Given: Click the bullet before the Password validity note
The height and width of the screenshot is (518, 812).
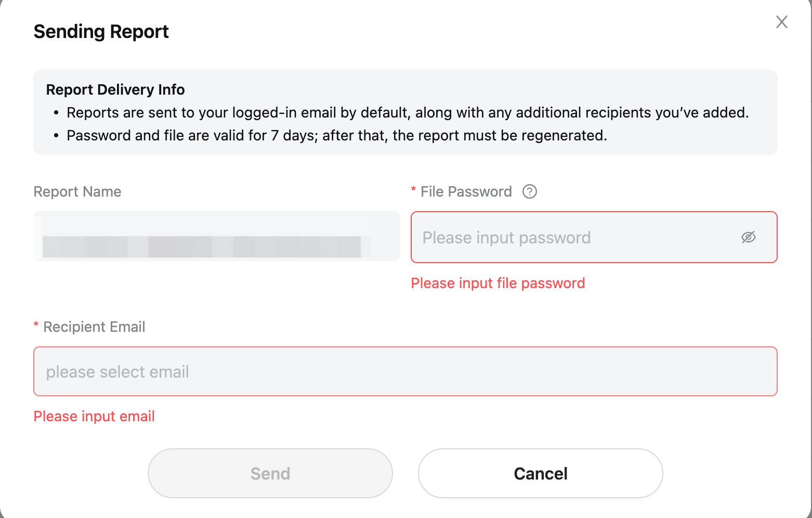Looking at the screenshot, I should pos(56,136).
